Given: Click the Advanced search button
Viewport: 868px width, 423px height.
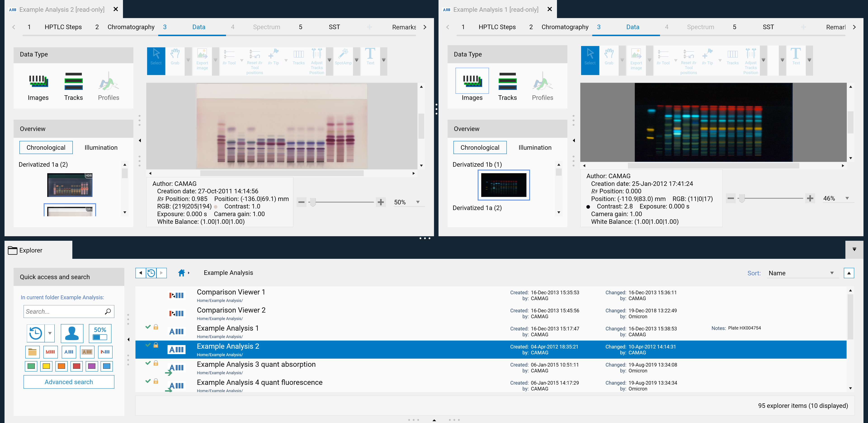Looking at the screenshot, I should [69, 382].
